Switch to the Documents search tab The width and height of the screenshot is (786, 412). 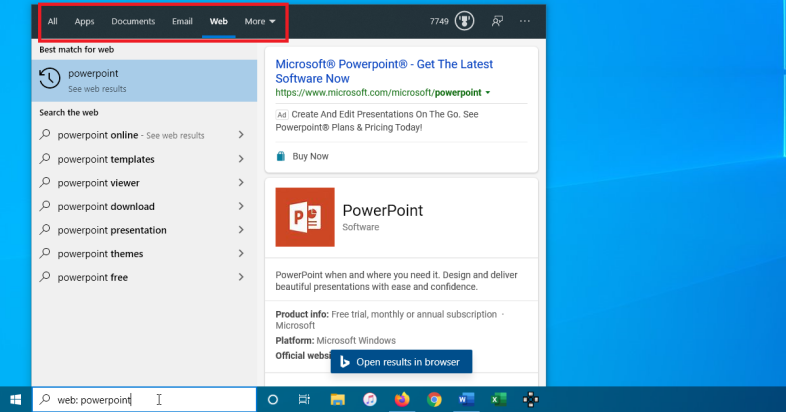tap(133, 21)
